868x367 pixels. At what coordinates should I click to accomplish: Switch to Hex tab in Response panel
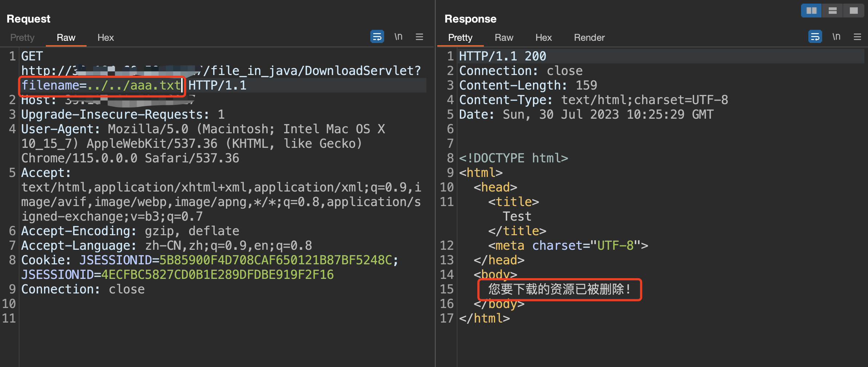(x=544, y=38)
